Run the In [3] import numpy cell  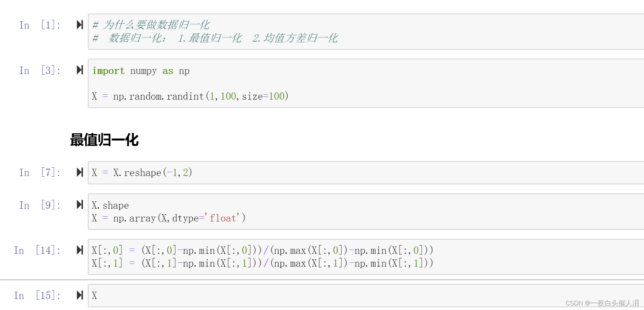click(x=80, y=70)
